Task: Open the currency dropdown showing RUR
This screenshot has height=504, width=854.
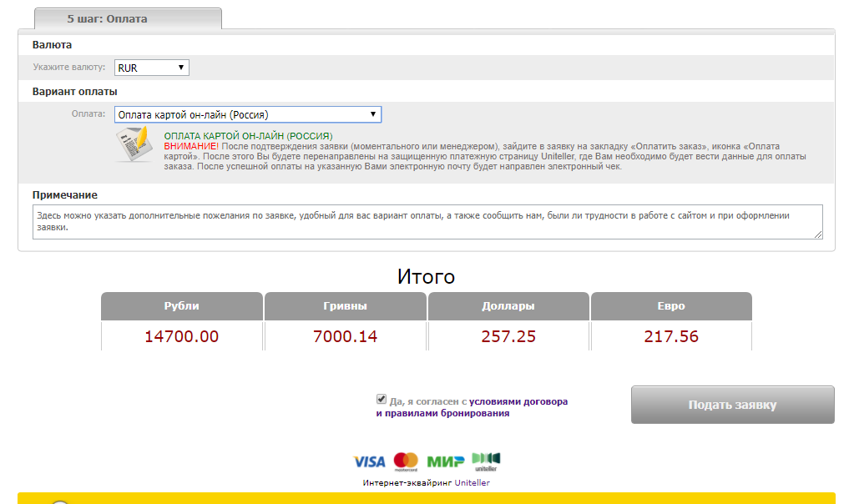Action: (151, 68)
